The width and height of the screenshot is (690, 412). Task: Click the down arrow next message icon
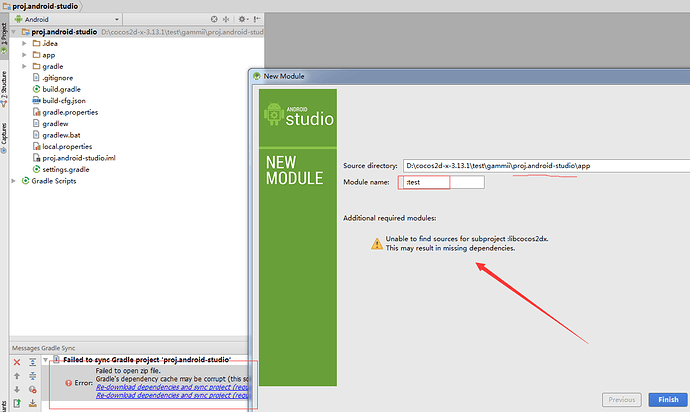click(17, 390)
